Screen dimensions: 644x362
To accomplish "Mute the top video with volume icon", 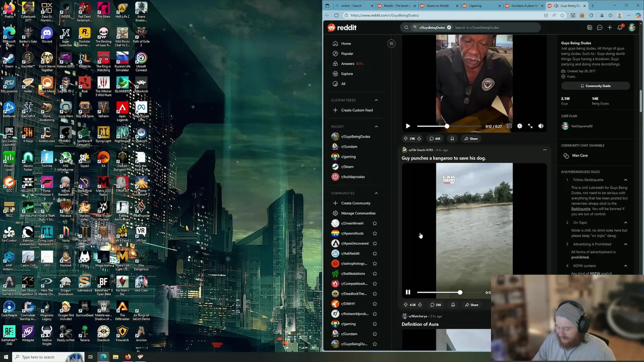I will pos(541,126).
